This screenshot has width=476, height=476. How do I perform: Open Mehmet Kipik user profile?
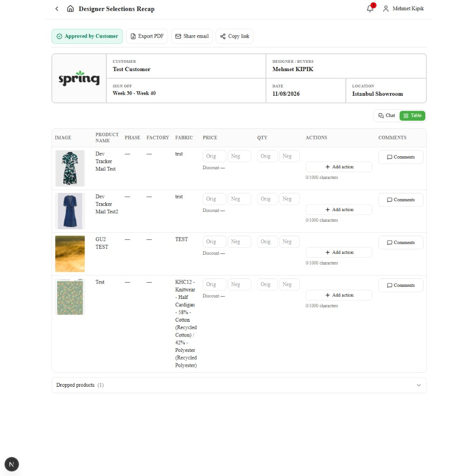(403, 8)
